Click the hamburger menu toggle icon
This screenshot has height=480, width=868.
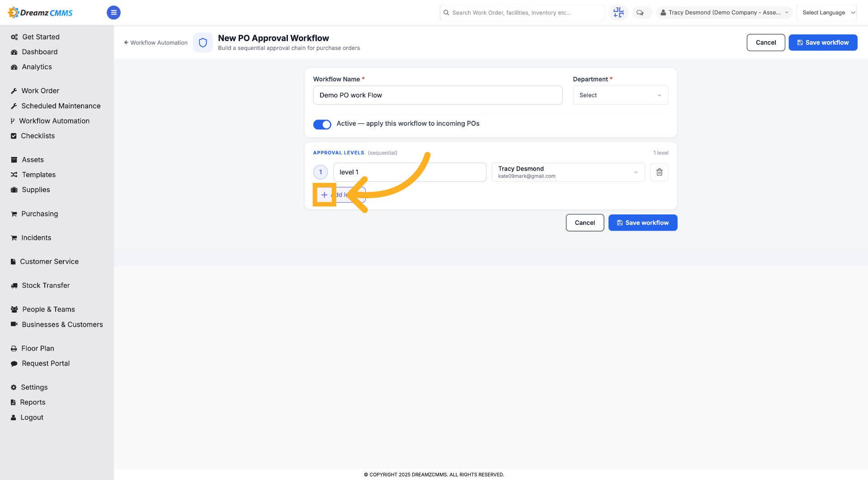click(113, 13)
